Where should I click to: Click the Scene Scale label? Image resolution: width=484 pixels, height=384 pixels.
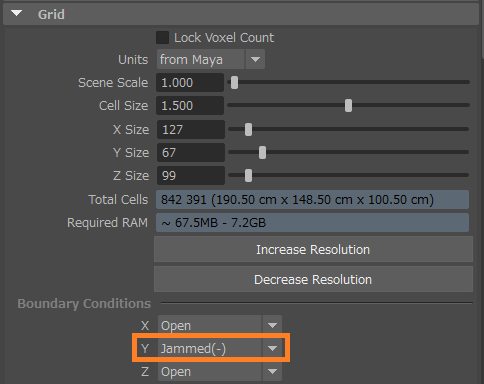[113, 83]
